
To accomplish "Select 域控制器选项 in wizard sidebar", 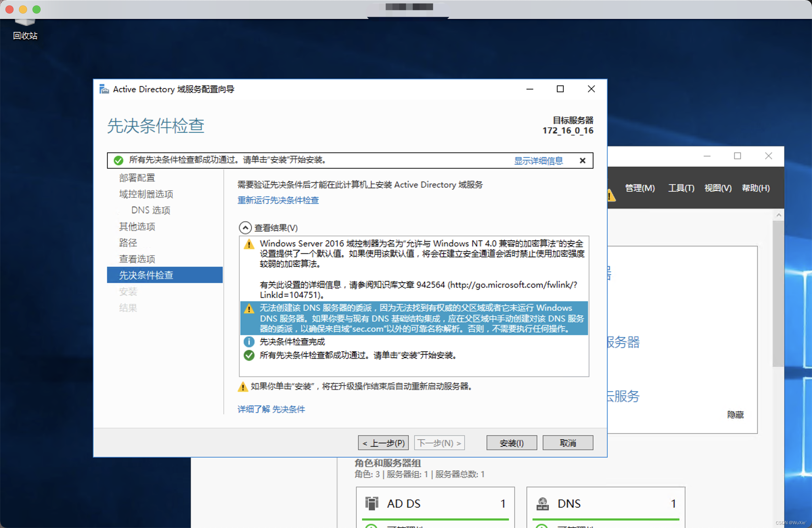I will [146, 194].
